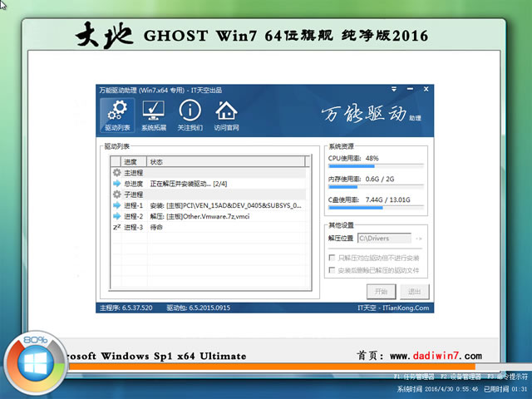Select the 进程-1 PCI\VEN_15AD install text

(225, 205)
